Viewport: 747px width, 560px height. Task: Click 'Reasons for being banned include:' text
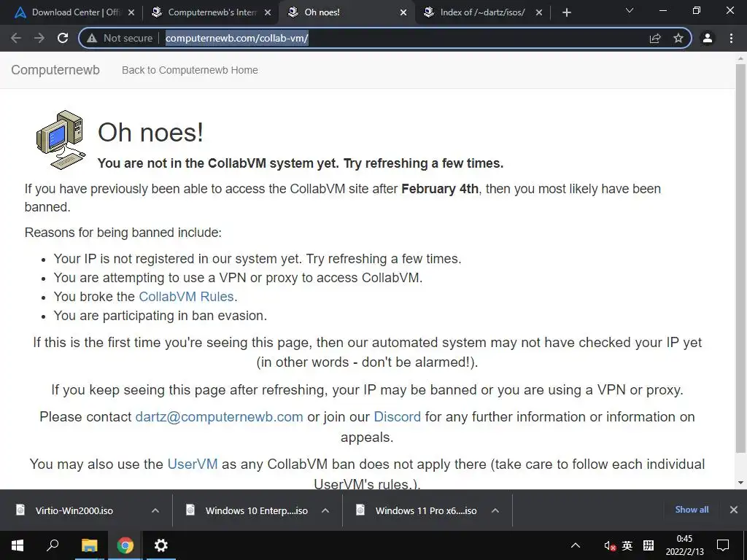(123, 233)
